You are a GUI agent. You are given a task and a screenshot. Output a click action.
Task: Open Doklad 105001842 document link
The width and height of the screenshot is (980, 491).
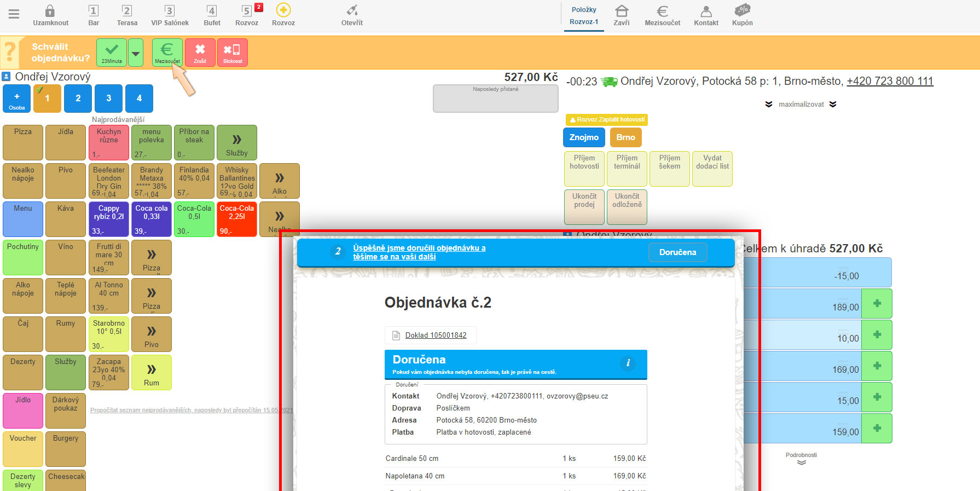436,336
